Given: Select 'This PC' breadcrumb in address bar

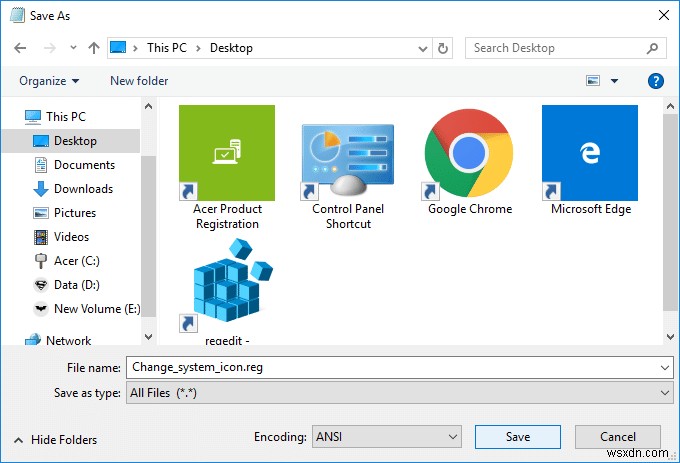Looking at the screenshot, I should 167,48.
